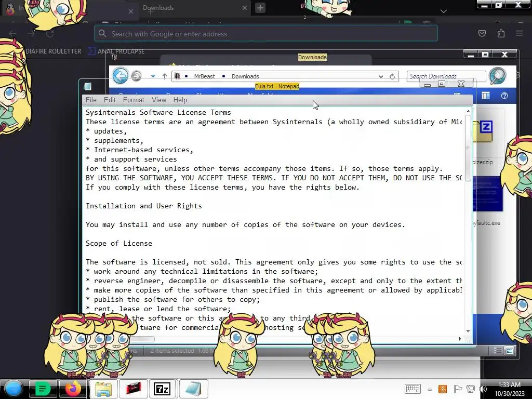Open Firefox from the taskbar
The height and width of the screenshot is (399, 532).
[73, 389]
